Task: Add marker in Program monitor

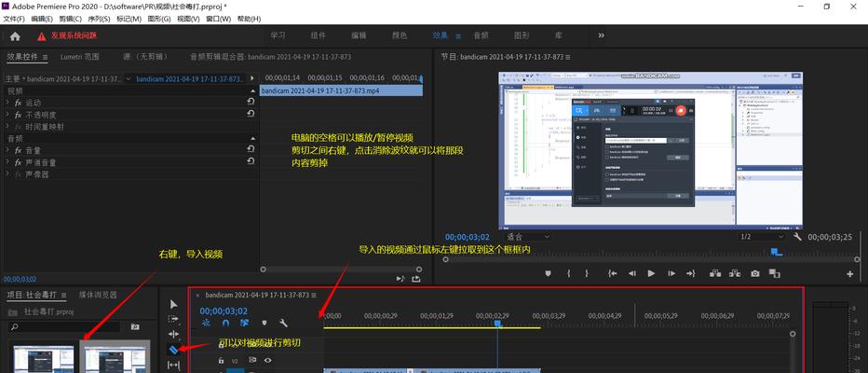Action: pos(548,273)
